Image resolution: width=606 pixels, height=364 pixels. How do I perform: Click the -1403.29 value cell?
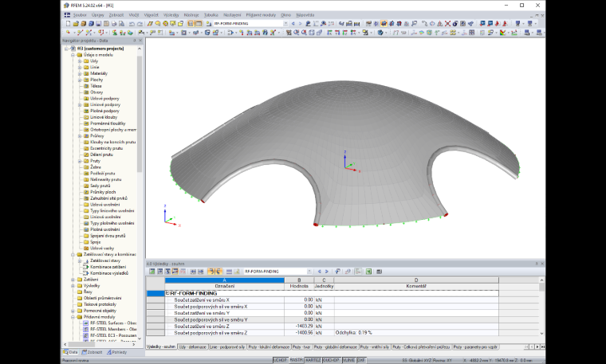(x=299, y=326)
